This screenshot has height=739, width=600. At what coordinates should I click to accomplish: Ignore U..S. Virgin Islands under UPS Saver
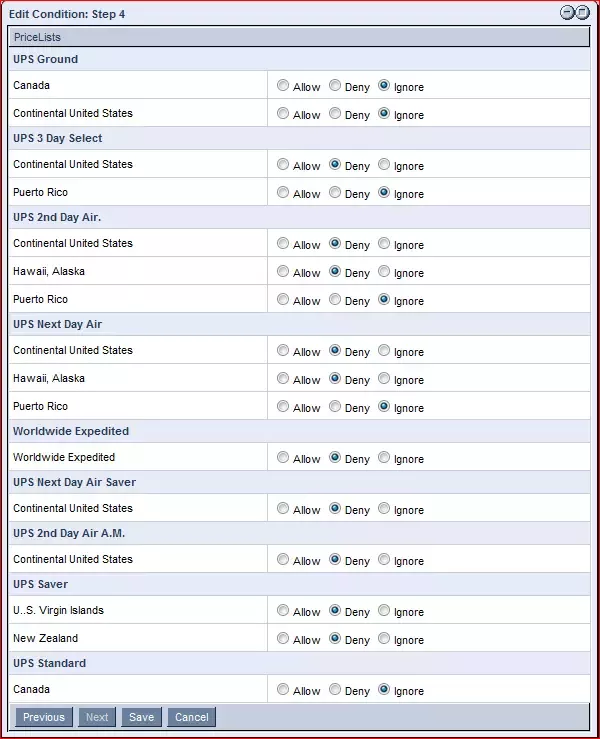[x=384, y=610]
